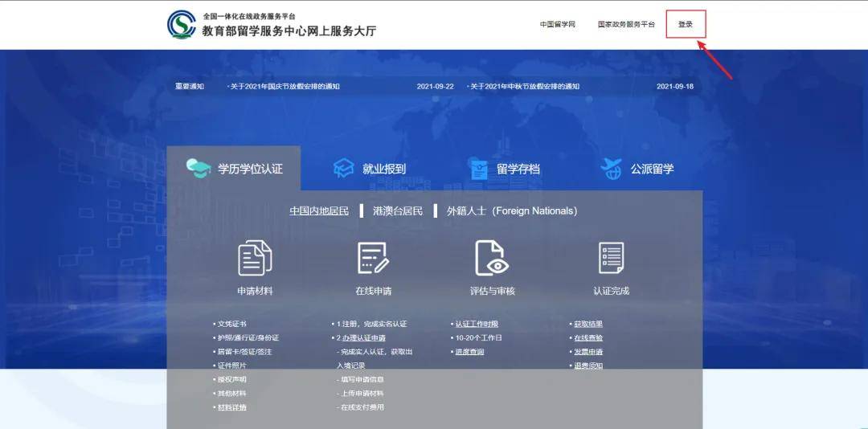Screen dimensions: 868x429
Task: Open the 进度查询 link
Action: coord(469,352)
